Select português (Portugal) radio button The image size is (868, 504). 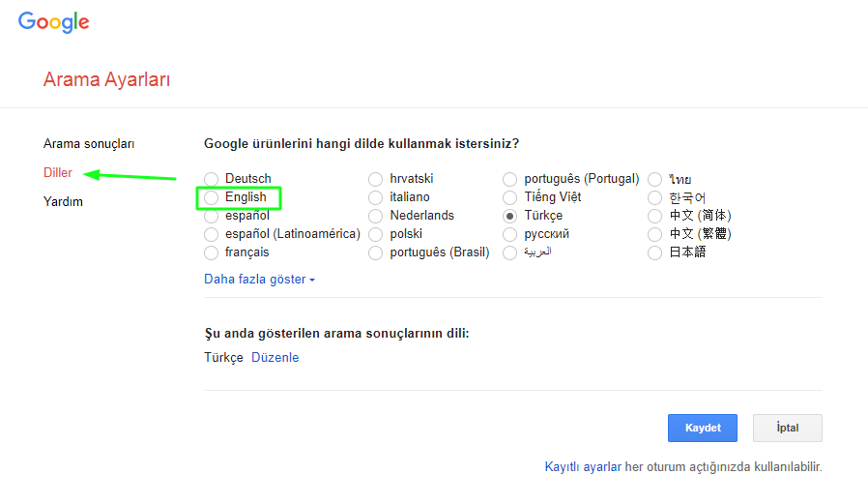coord(509,179)
